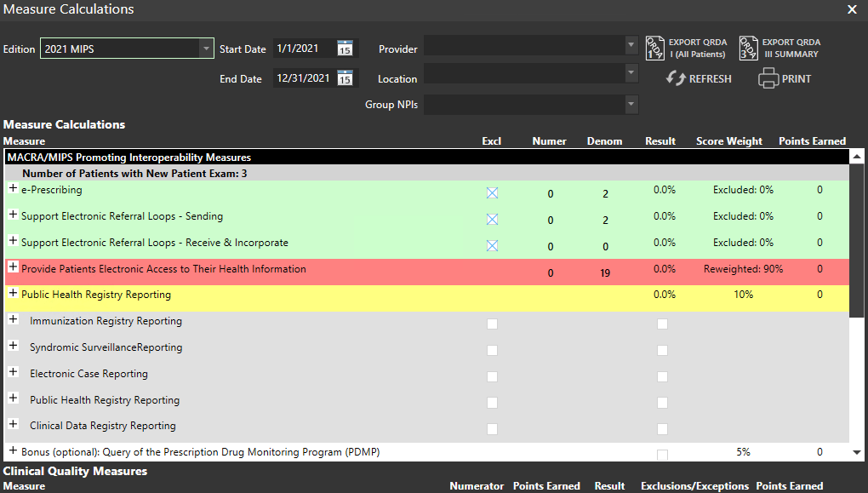
Task: Expand Provide Patients Electronic Access row
Action: coord(14,267)
